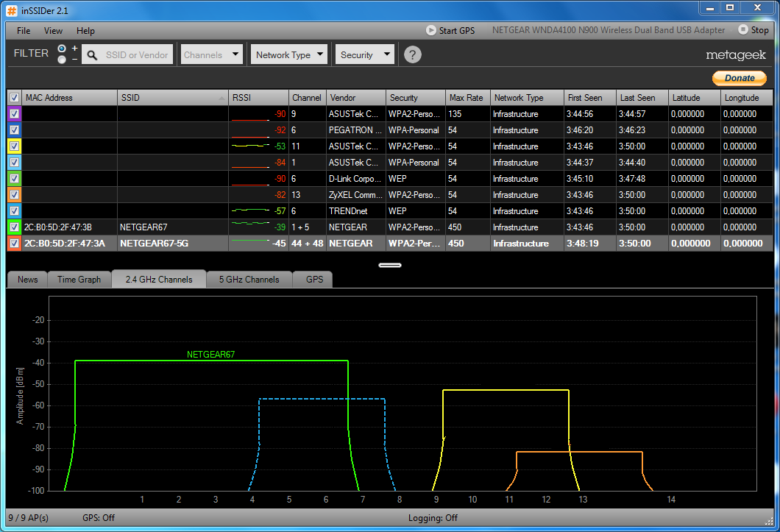Viewport: 780px width, 532px height.
Task: Click the -39 RSSI value cell
Action: (258, 227)
